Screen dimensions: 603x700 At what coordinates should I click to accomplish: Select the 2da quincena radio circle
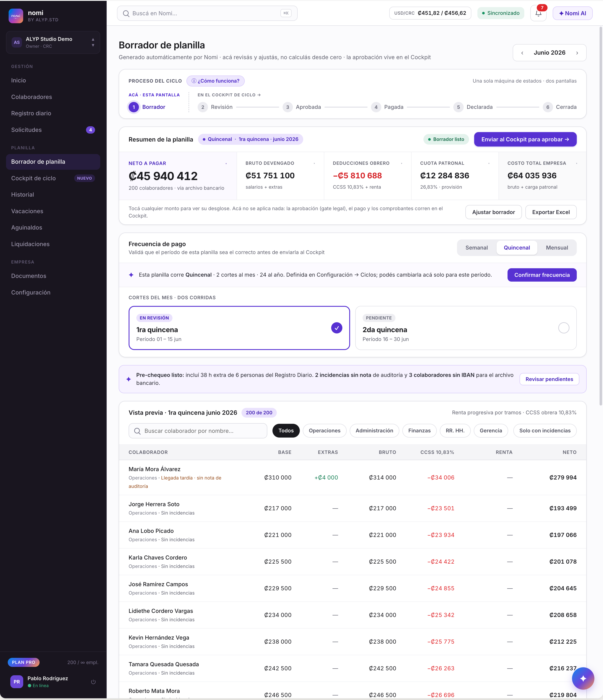563,328
